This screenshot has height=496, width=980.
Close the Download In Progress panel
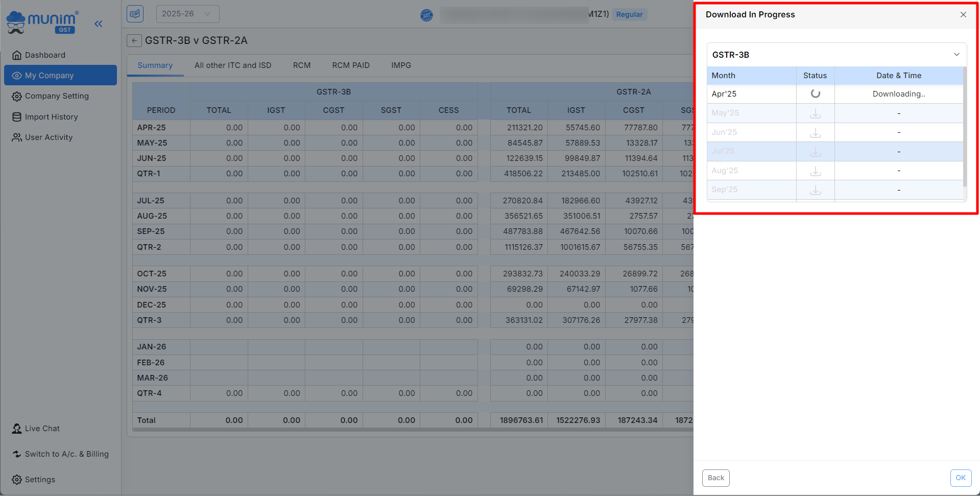(x=963, y=15)
